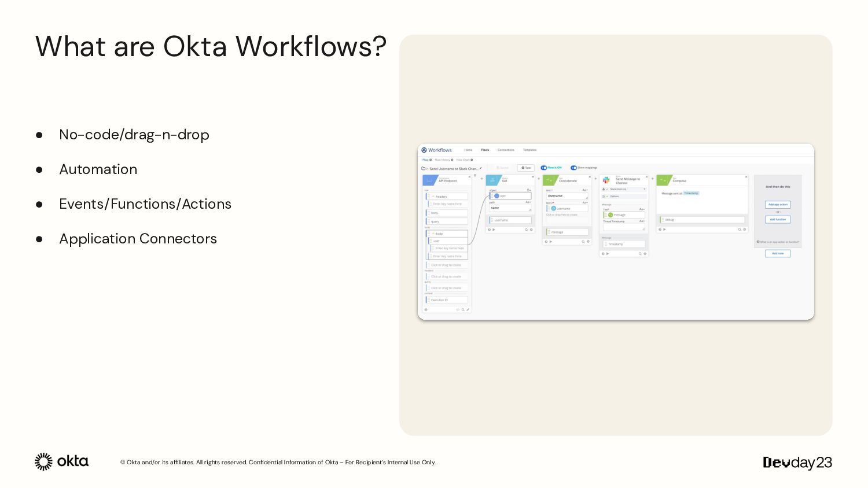Image resolution: width=868 pixels, height=488 pixels.
Task: Click the Username text 1 input on Concatenate
Action: click(x=567, y=196)
